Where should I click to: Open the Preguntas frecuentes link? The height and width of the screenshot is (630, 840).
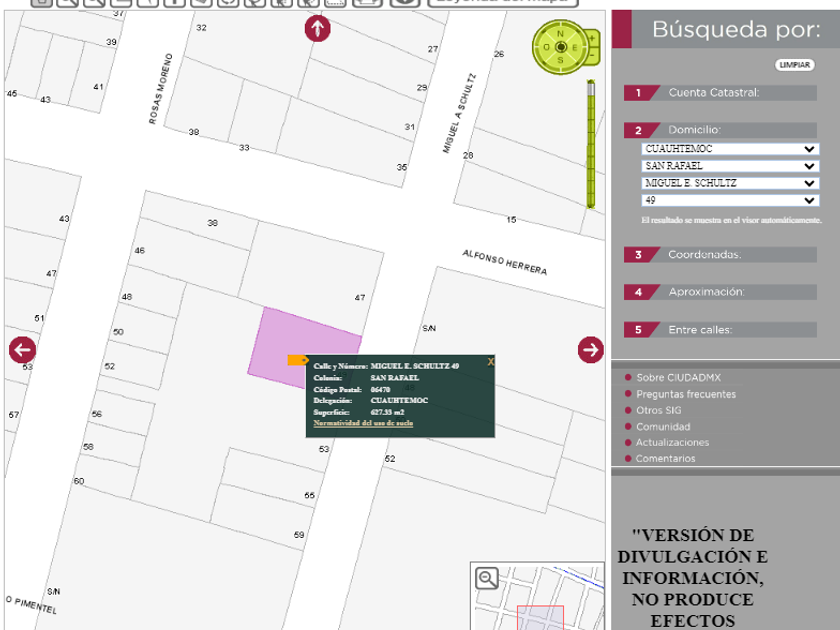pyautogui.click(x=685, y=394)
